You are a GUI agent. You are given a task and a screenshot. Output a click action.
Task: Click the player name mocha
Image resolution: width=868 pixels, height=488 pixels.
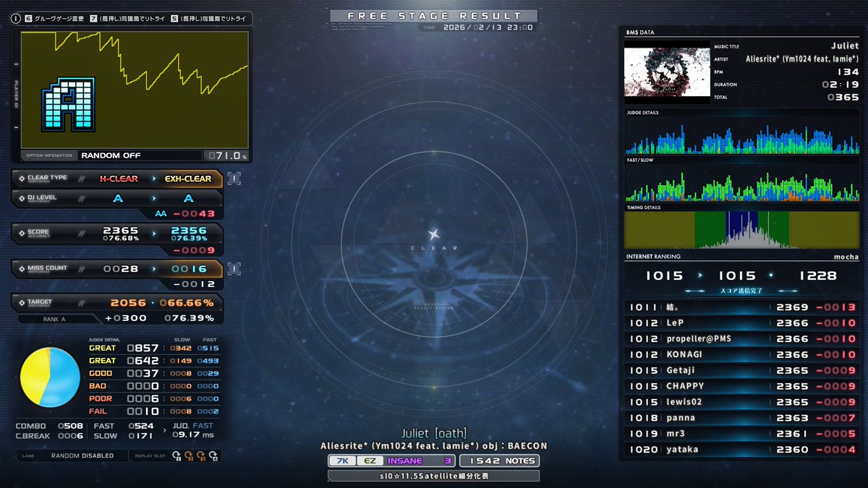[x=846, y=257]
